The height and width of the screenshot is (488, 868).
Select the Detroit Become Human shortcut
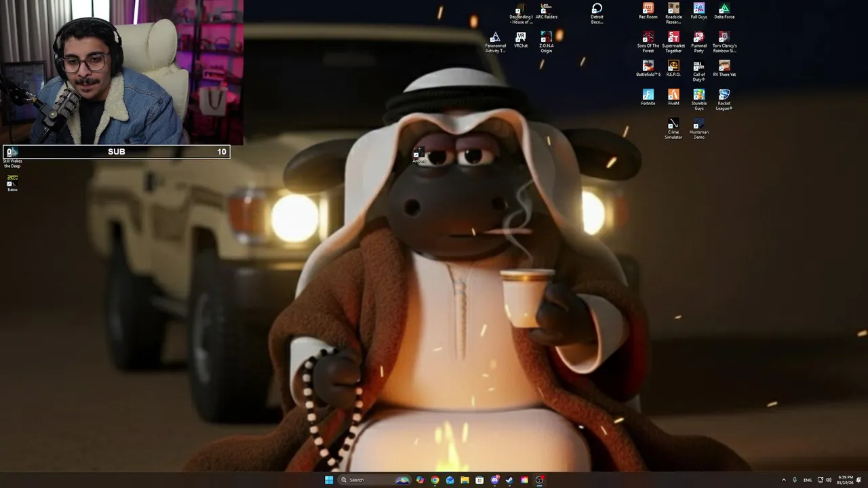coord(597,14)
